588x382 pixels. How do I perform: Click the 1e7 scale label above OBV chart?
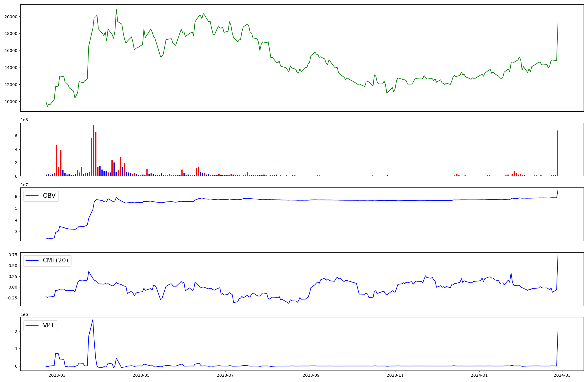point(24,185)
